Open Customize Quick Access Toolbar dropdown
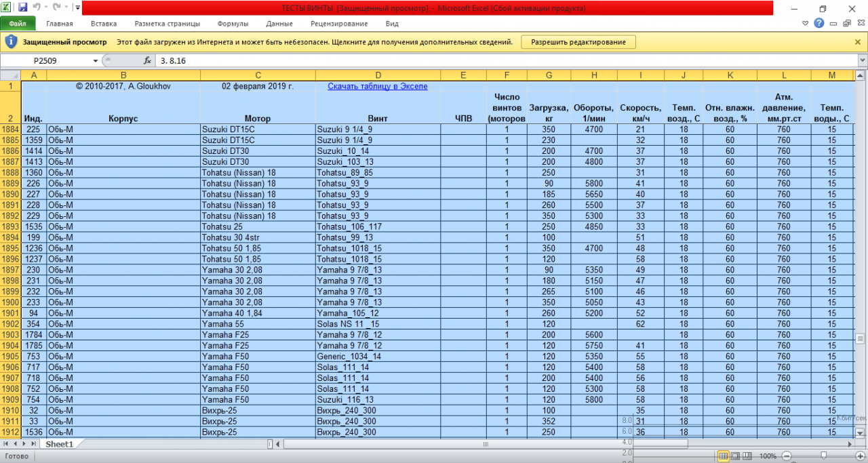868x463 pixels. 77,8
